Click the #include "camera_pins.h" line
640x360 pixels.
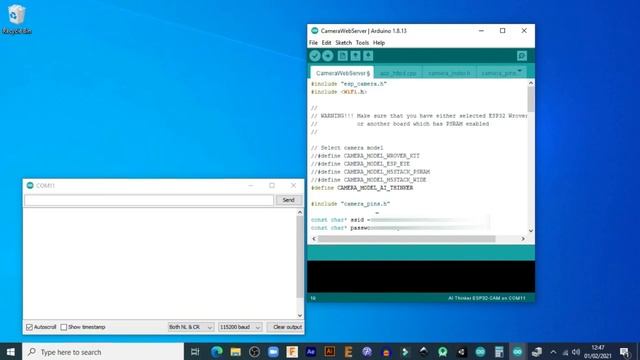coord(351,204)
